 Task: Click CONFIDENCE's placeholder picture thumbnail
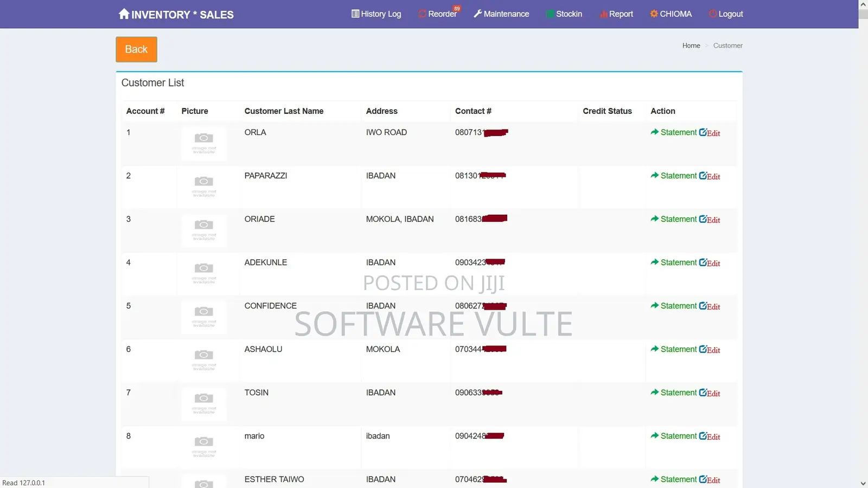pos(204,317)
